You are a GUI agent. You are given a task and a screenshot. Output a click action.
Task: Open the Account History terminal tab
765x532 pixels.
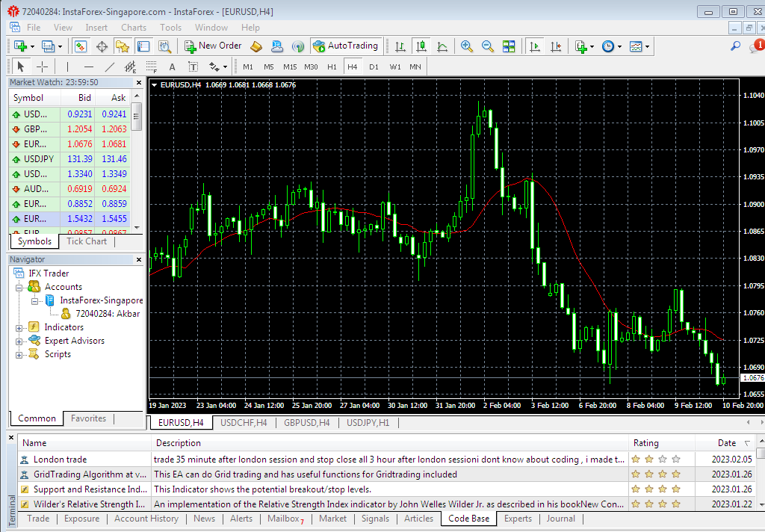pos(146,519)
